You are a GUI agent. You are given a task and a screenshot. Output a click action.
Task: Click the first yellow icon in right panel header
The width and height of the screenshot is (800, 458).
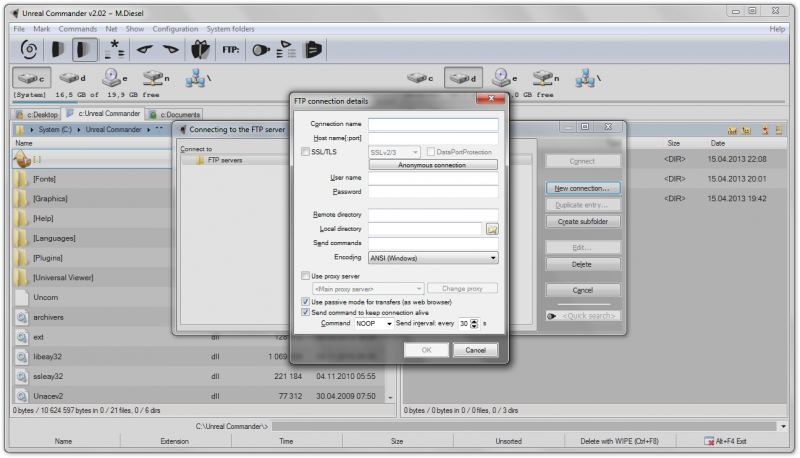pos(732,131)
